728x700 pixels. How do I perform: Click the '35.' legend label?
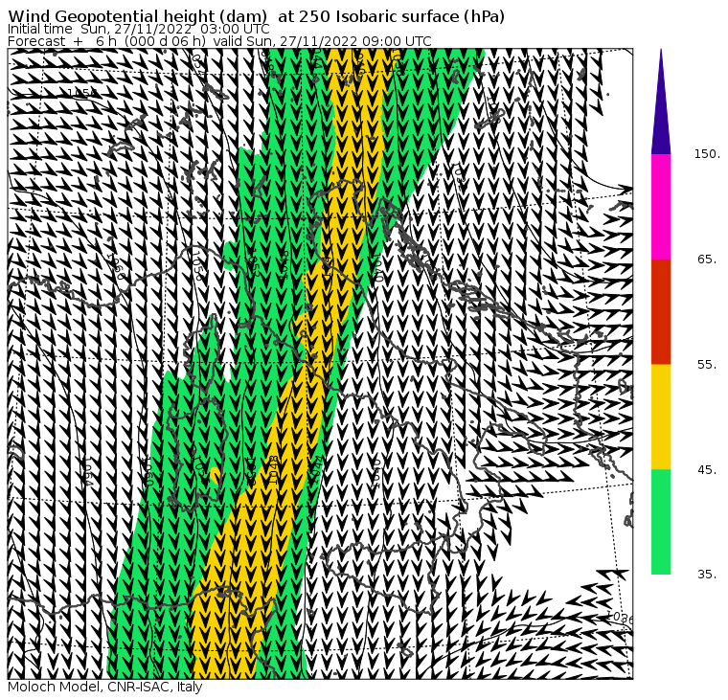(707, 575)
